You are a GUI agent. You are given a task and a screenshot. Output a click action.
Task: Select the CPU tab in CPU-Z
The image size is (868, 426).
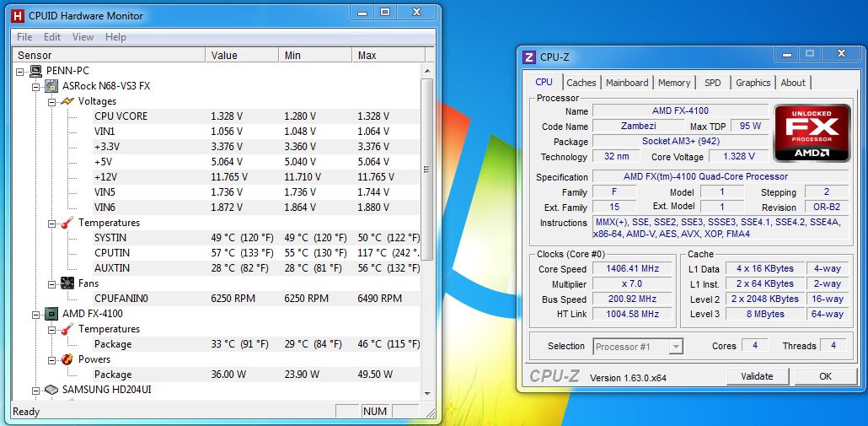[544, 82]
